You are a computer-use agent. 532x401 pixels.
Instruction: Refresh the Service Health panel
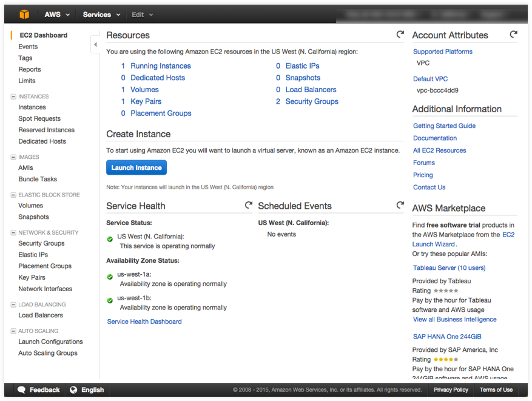[249, 205]
